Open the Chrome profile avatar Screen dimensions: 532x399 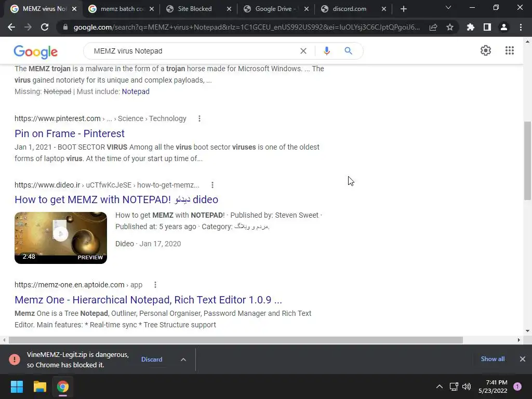504,27
